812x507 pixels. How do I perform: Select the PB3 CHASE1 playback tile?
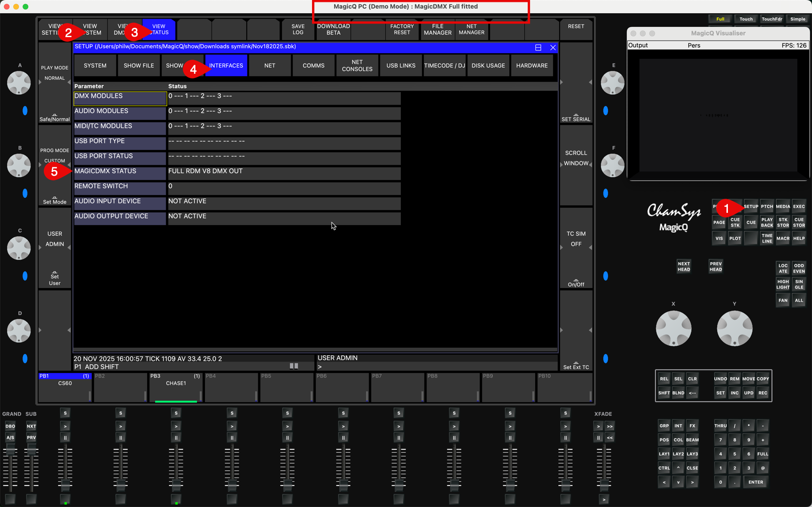point(176,388)
